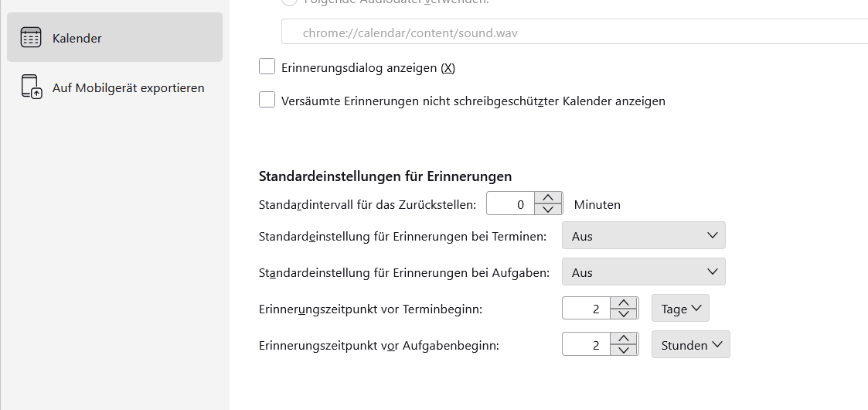Increase the Aufgabenbeginn reminder value

[624, 339]
